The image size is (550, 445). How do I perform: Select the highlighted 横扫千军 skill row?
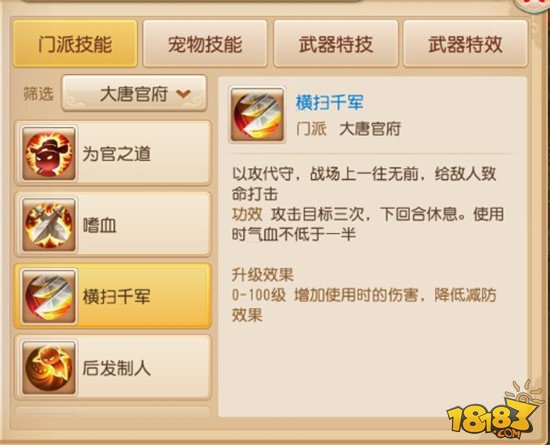[113, 296]
